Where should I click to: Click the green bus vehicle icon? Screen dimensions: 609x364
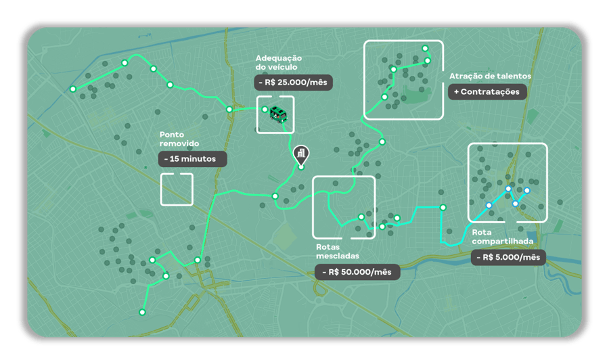pos(277,114)
